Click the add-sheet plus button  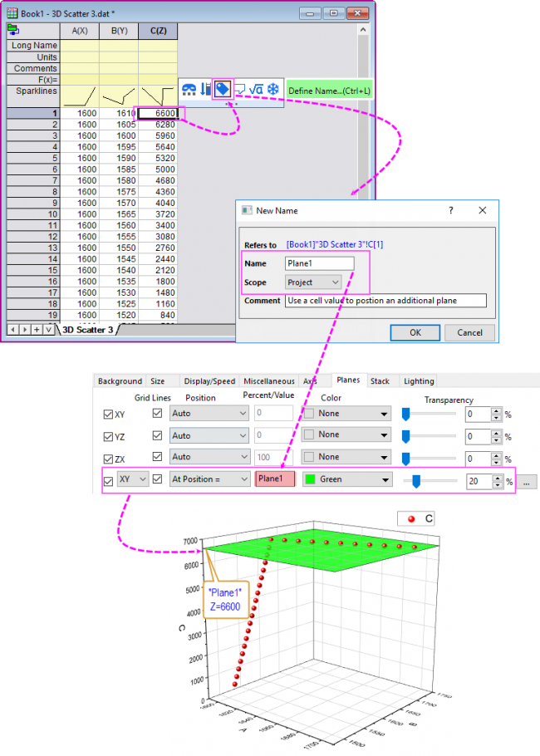[x=37, y=330]
